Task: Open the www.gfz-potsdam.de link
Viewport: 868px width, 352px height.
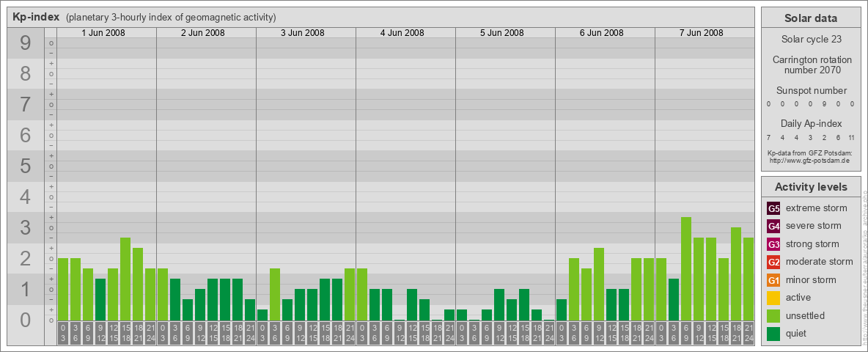Action: (x=810, y=161)
